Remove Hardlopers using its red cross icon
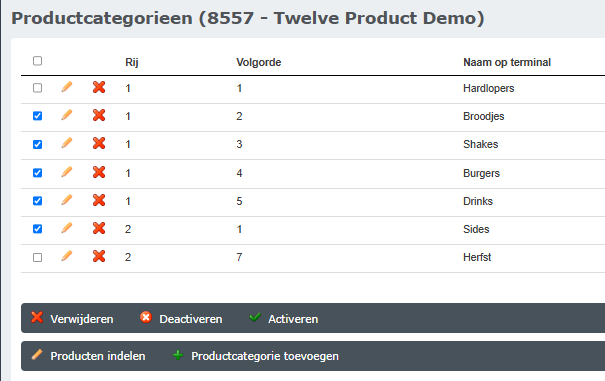 tap(99, 87)
